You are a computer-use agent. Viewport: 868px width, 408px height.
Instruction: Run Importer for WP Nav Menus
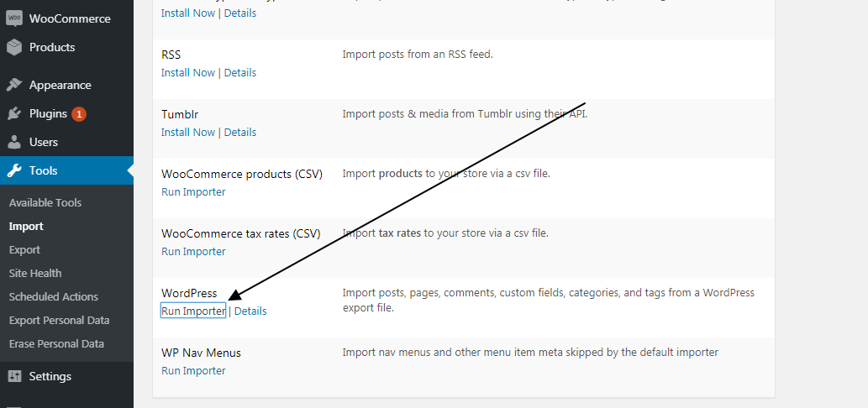point(193,370)
